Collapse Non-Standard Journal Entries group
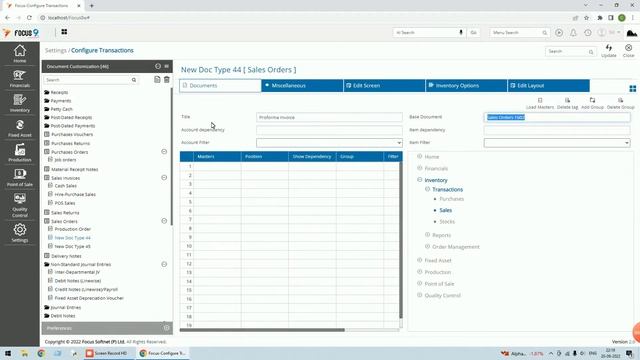 coord(164,264)
